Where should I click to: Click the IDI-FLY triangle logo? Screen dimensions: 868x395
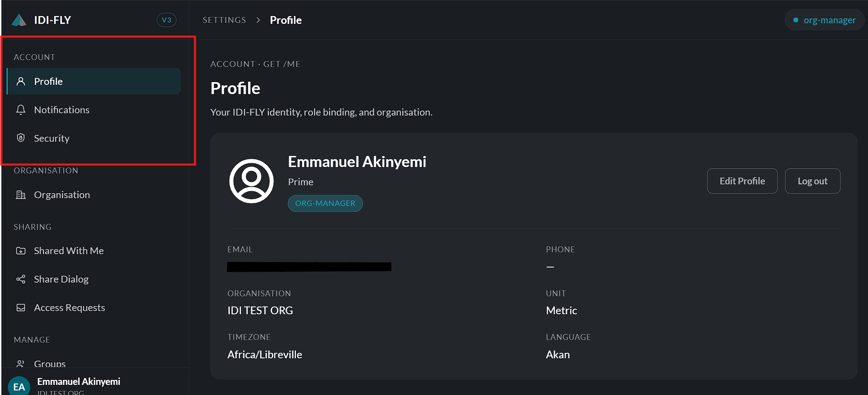coord(19,20)
